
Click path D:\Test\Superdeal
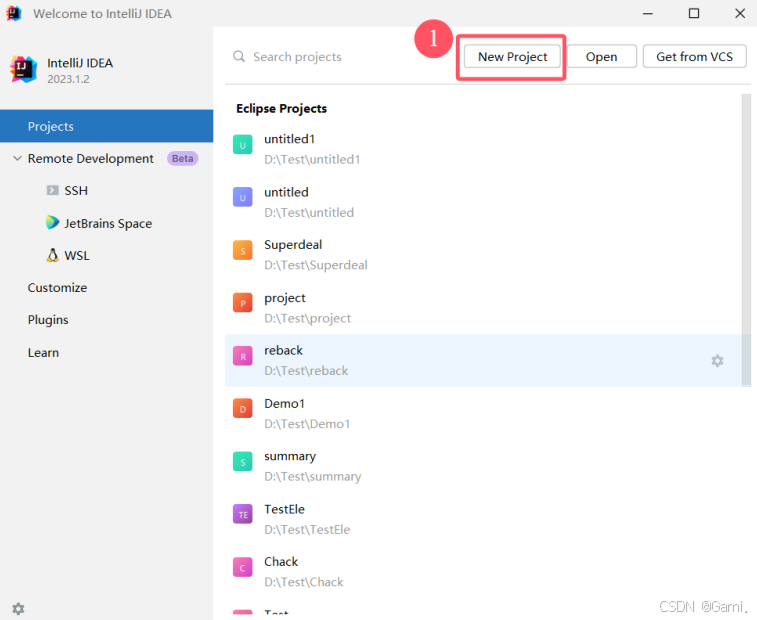pyautogui.click(x=316, y=265)
